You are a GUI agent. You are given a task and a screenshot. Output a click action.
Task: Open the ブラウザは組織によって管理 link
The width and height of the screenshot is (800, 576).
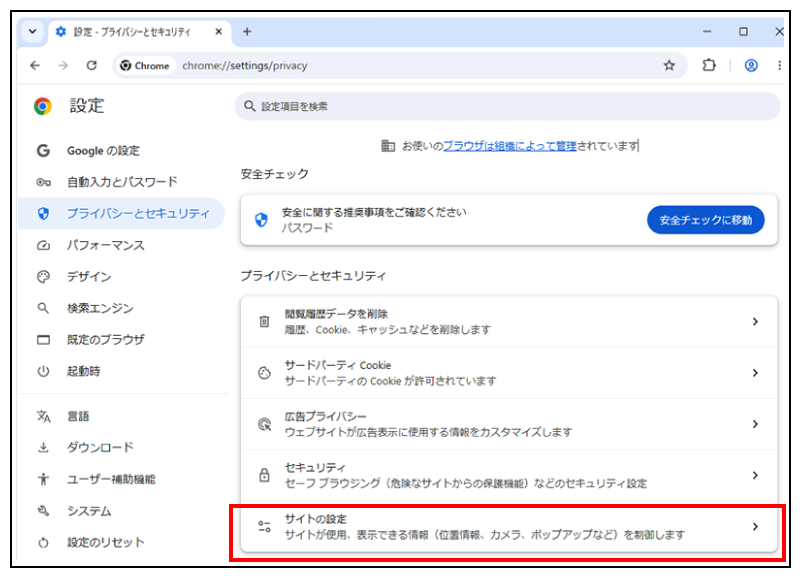pyautogui.click(x=509, y=146)
